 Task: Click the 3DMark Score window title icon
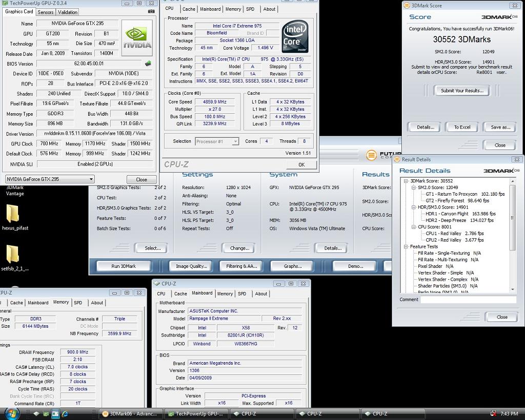tap(407, 5)
